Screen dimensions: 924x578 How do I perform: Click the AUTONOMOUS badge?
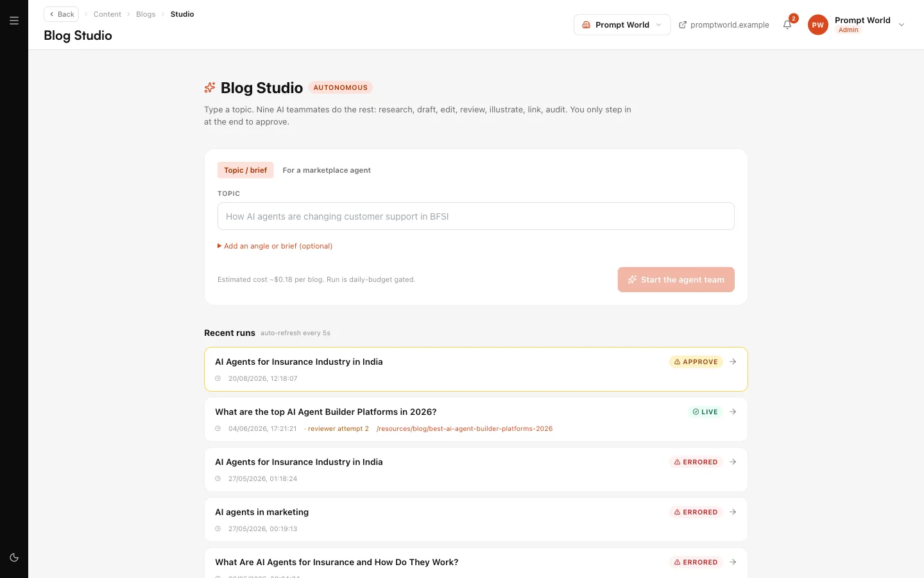[341, 87]
